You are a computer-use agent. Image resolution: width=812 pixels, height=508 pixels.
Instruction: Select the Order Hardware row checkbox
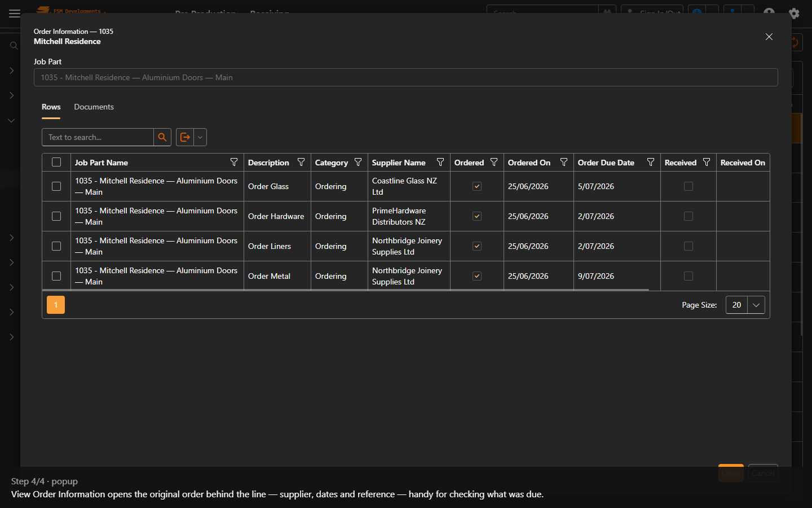[56, 216]
